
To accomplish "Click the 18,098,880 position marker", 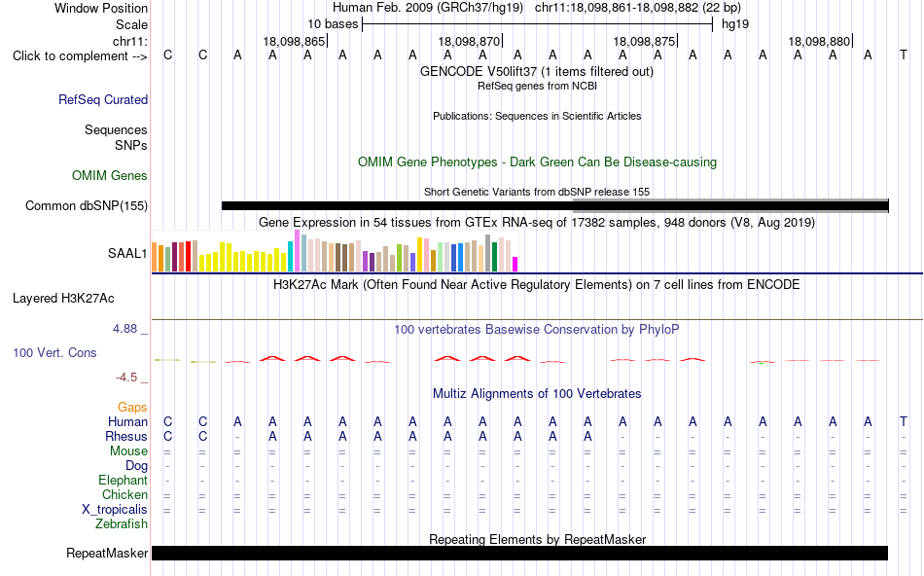I will [820, 41].
